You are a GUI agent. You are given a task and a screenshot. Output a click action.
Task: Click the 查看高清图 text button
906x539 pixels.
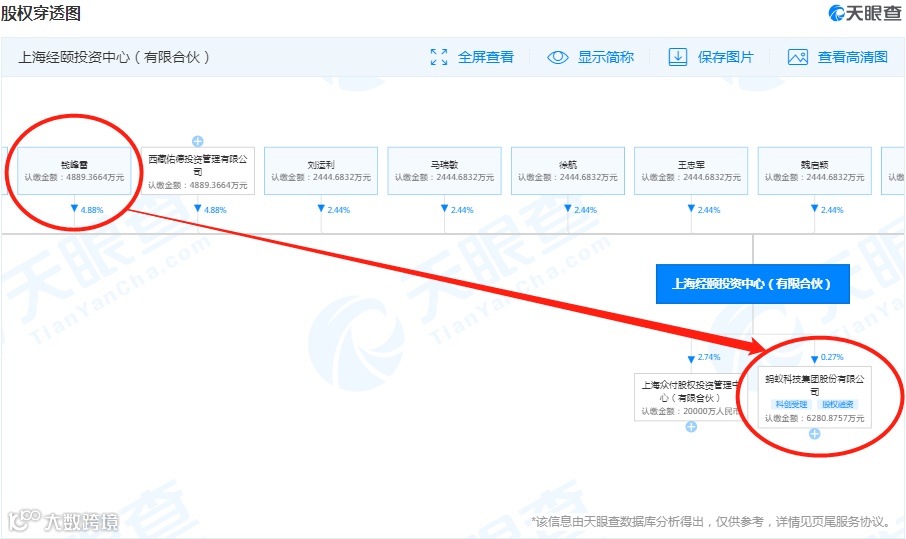853,57
